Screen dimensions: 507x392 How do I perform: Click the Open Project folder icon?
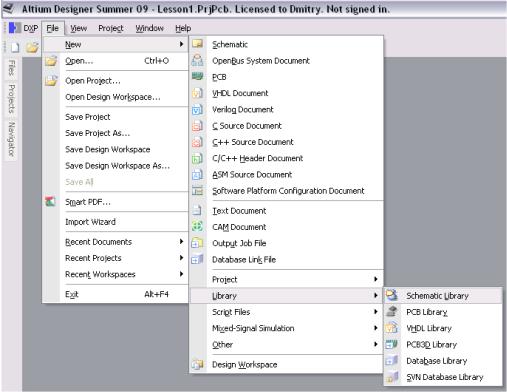tap(51, 80)
